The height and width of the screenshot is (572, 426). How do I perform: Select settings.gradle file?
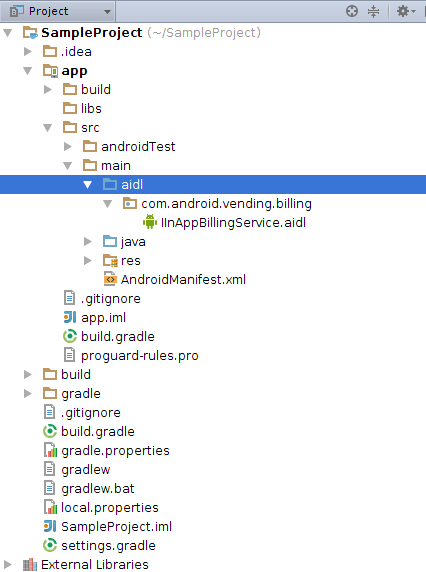point(108,546)
